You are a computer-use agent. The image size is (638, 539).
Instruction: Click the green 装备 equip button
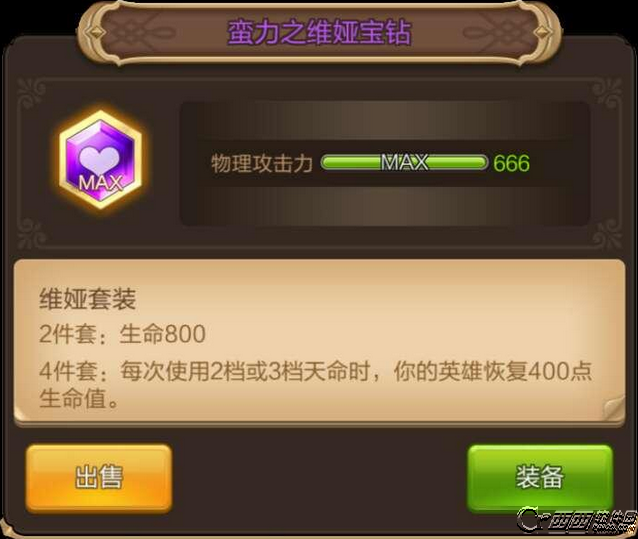pyautogui.click(x=540, y=477)
